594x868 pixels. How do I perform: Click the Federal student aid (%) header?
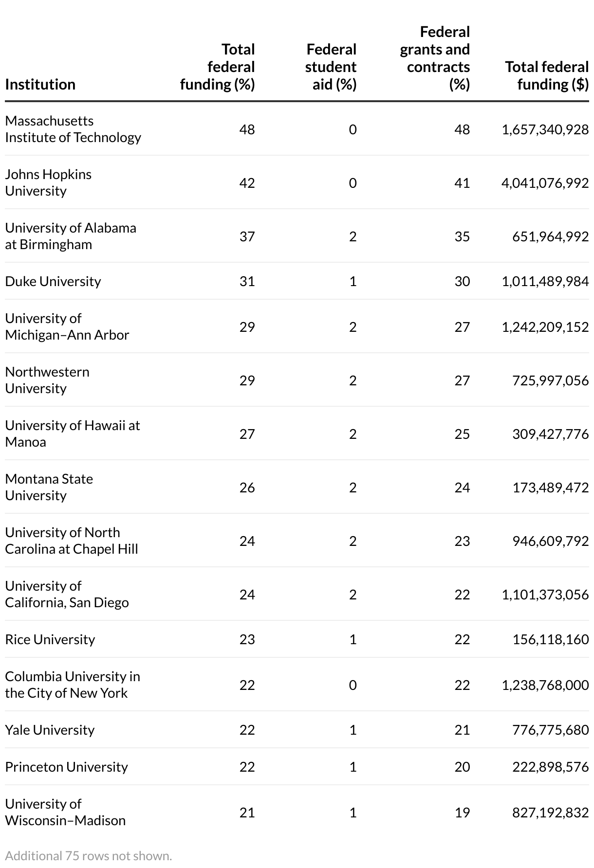click(331, 67)
